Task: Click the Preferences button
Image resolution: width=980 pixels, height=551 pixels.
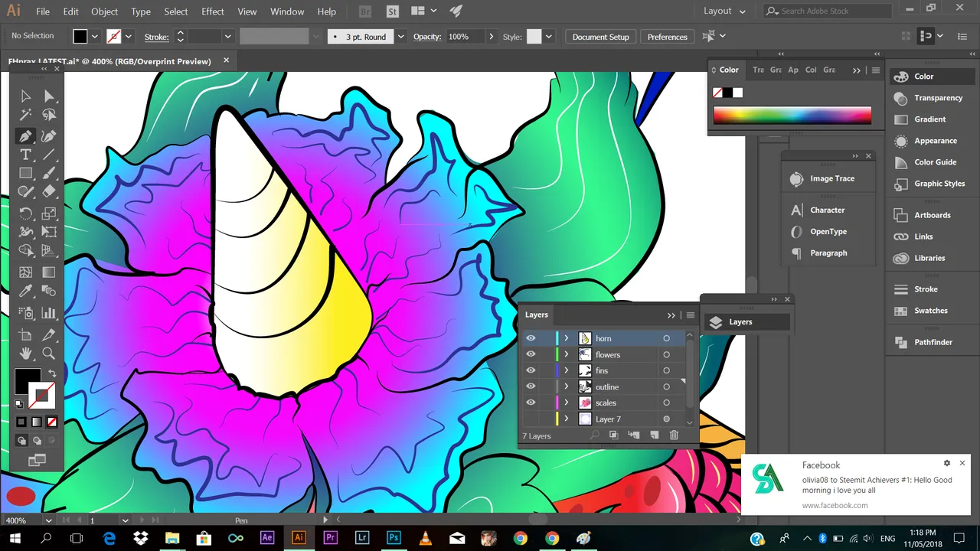Action: tap(667, 37)
